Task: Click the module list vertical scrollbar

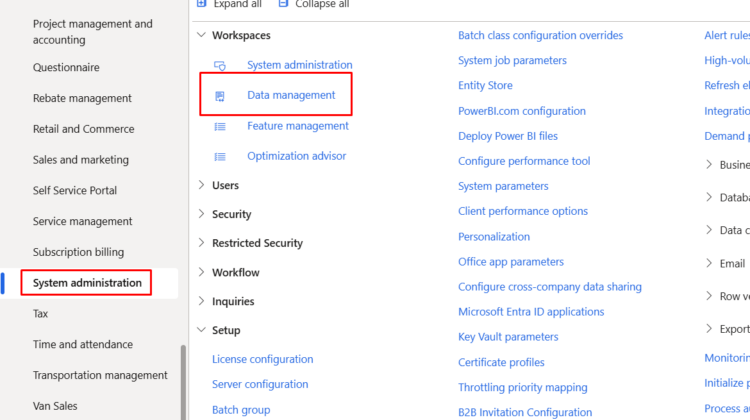Action: [183, 382]
